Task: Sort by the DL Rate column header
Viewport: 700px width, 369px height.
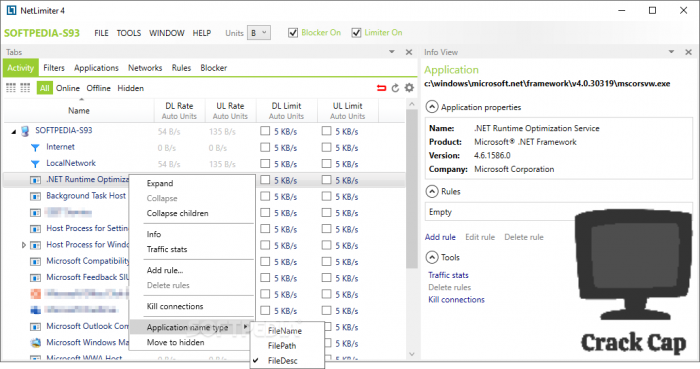Action: [179, 111]
